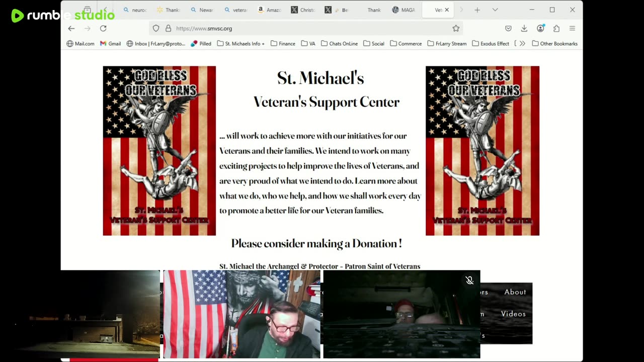
Task: Open the list all tabs dropdown
Action: click(495, 10)
